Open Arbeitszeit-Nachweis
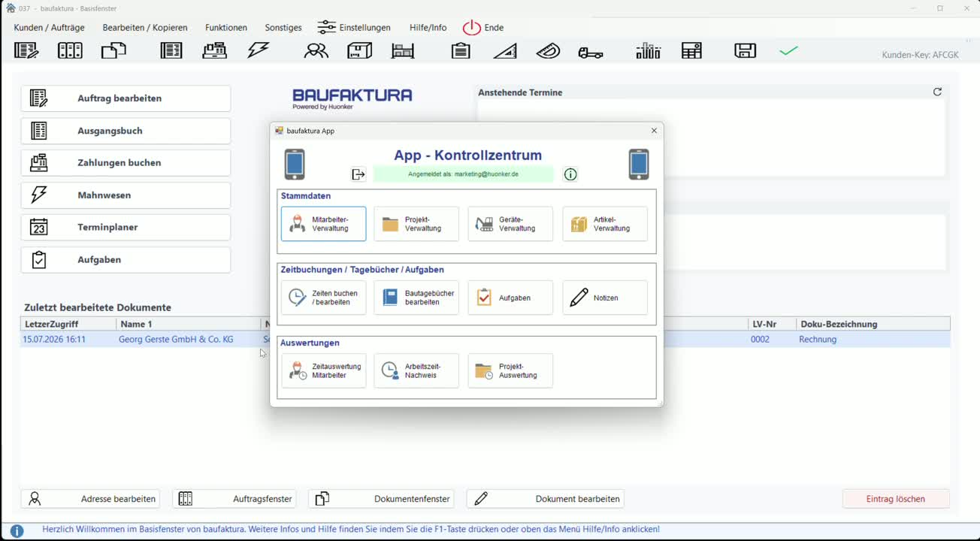 click(416, 371)
